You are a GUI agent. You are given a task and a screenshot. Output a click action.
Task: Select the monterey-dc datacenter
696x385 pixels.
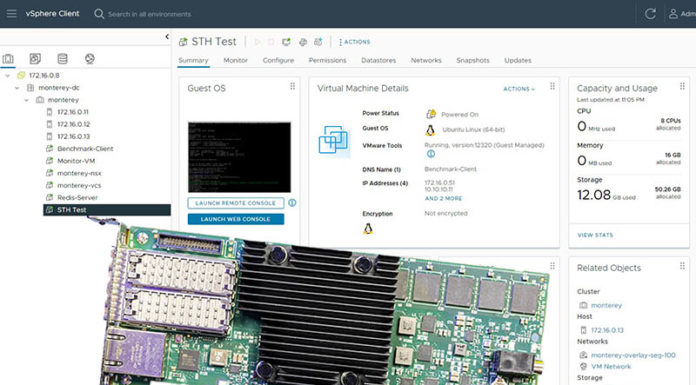tap(59, 88)
